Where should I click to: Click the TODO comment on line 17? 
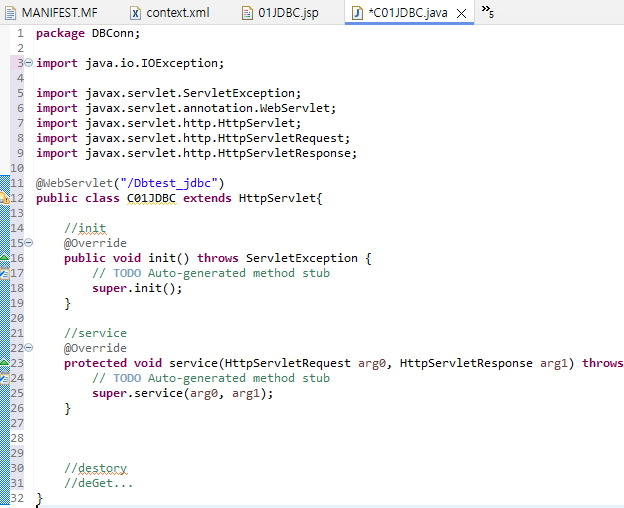[211, 273]
